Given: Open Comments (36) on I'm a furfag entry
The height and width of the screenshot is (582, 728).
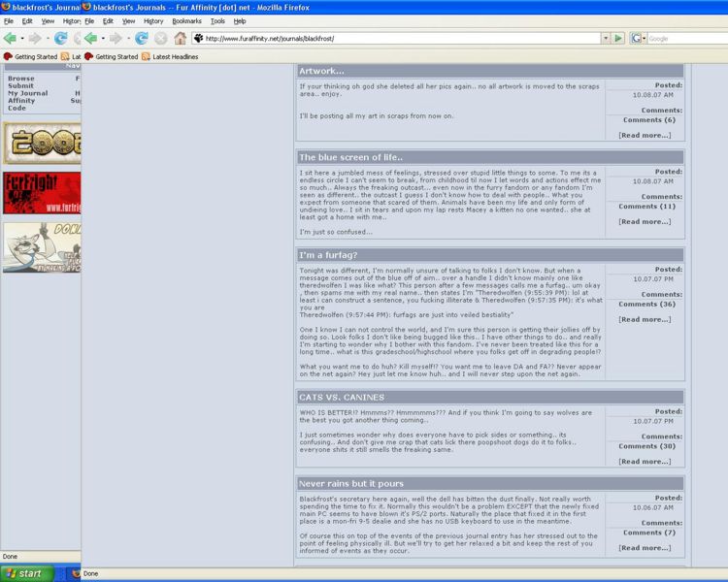Looking at the screenshot, I should point(645,304).
